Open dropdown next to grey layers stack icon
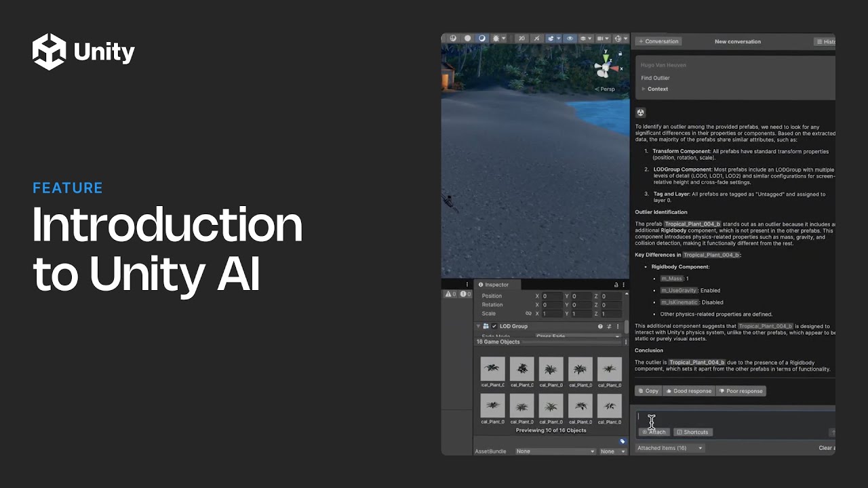 coord(590,39)
